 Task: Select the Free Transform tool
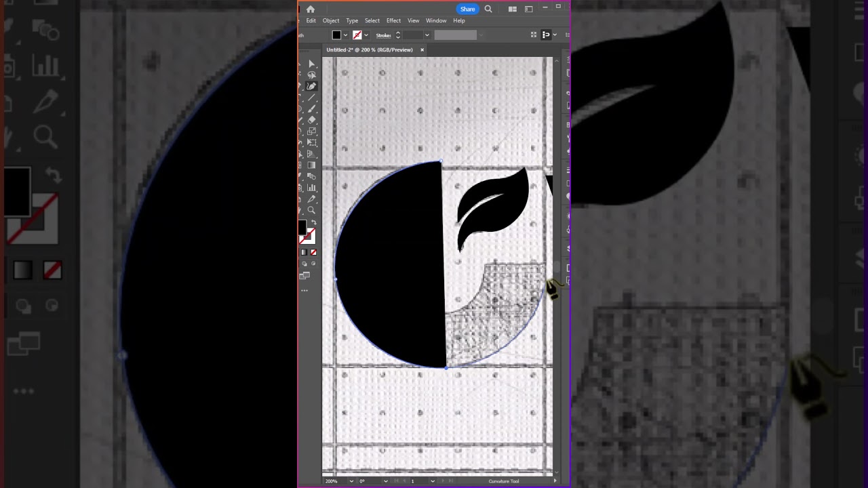(x=311, y=142)
